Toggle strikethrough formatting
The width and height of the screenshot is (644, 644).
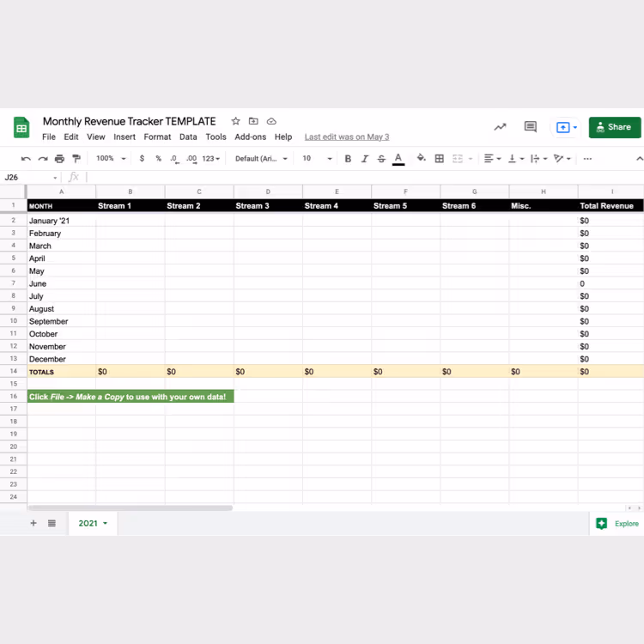pyautogui.click(x=381, y=159)
